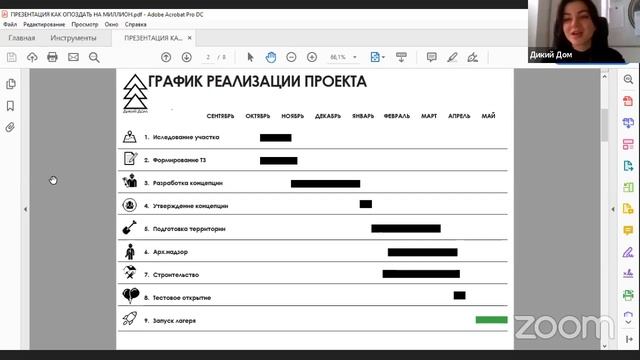The image size is (640, 360).
Task: Switch to the Главная tab
Action: pos(22,38)
